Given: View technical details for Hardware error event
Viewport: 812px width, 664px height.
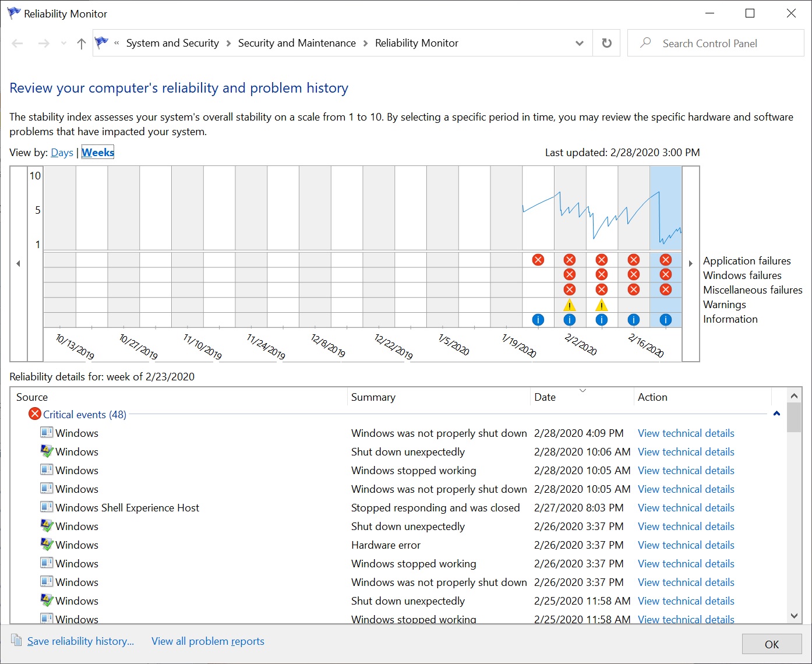Looking at the screenshot, I should [x=686, y=545].
